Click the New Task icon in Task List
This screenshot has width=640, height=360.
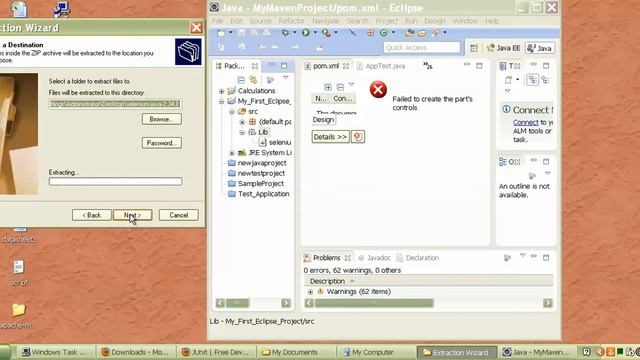pos(509,80)
